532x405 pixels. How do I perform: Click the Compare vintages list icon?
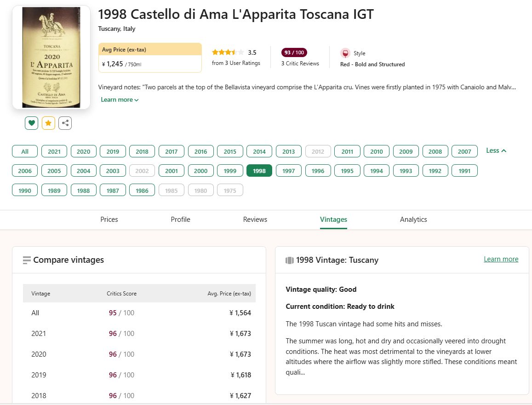[27, 260]
